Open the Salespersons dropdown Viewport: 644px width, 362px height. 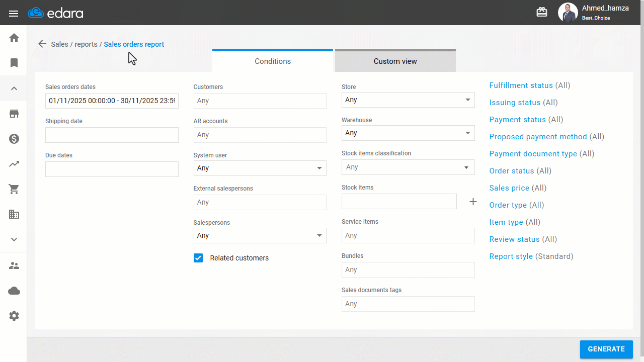pyautogui.click(x=260, y=235)
